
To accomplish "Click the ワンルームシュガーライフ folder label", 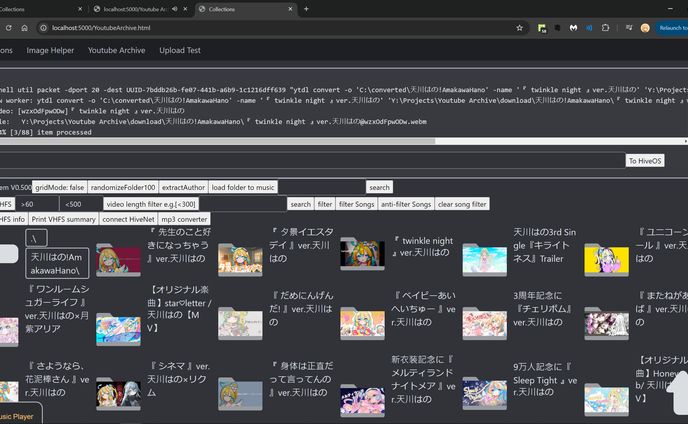I will (57, 309).
